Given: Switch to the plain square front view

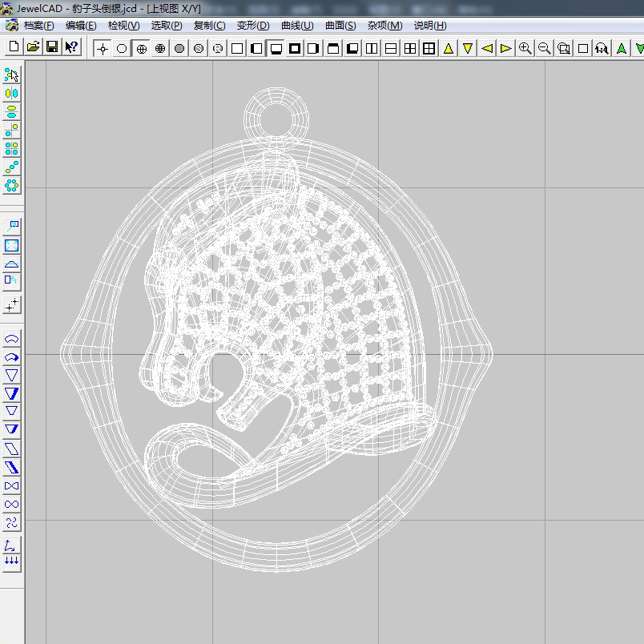Looking at the screenshot, I should 237,49.
